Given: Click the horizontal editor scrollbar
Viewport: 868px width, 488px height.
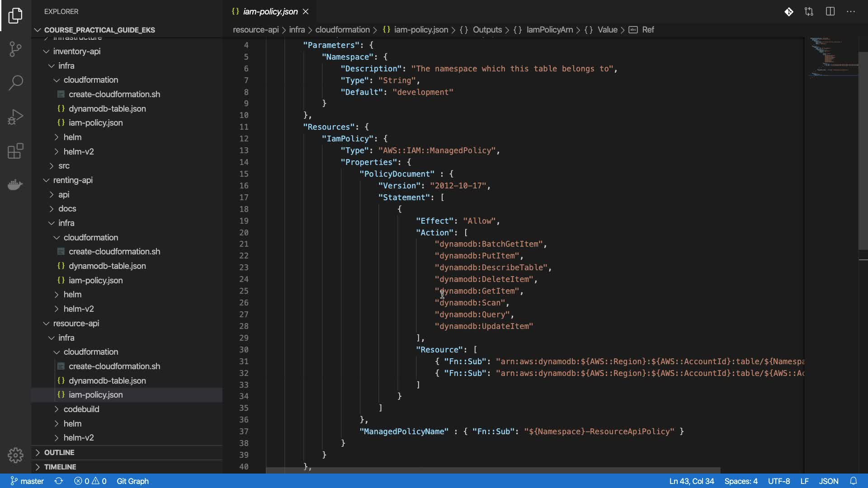Looking at the screenshot, I should pos(493,470).
